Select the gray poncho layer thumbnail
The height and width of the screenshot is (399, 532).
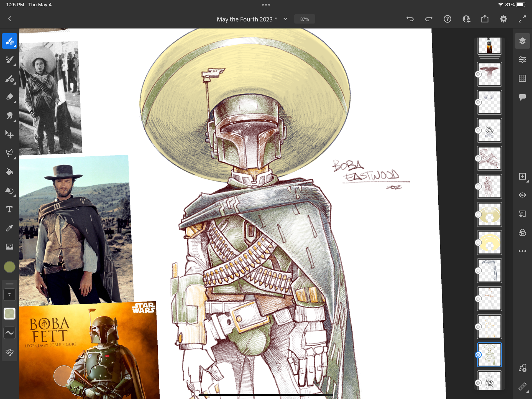coord(489,271)
